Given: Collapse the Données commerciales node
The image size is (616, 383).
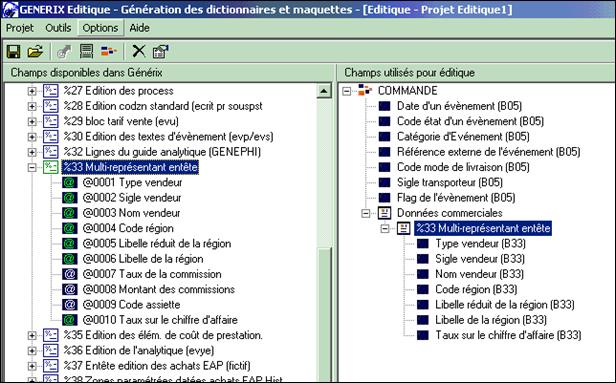Looking at the screenshot, I should click(x=366, y=213).
